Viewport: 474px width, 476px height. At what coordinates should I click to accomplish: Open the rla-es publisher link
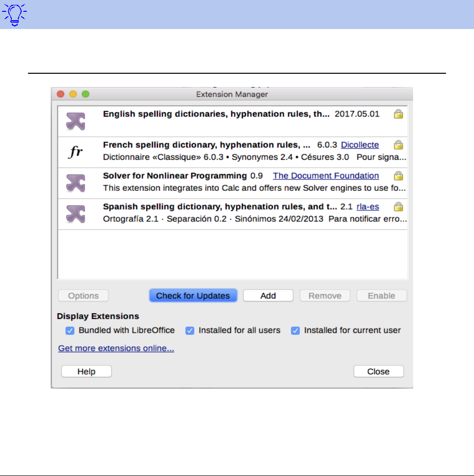(x=368, y=207)
